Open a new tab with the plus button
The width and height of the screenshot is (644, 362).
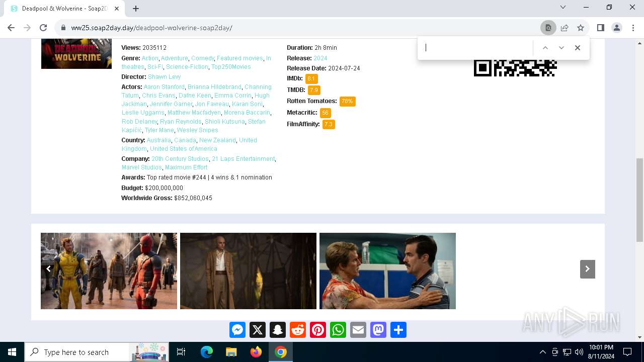136,9
